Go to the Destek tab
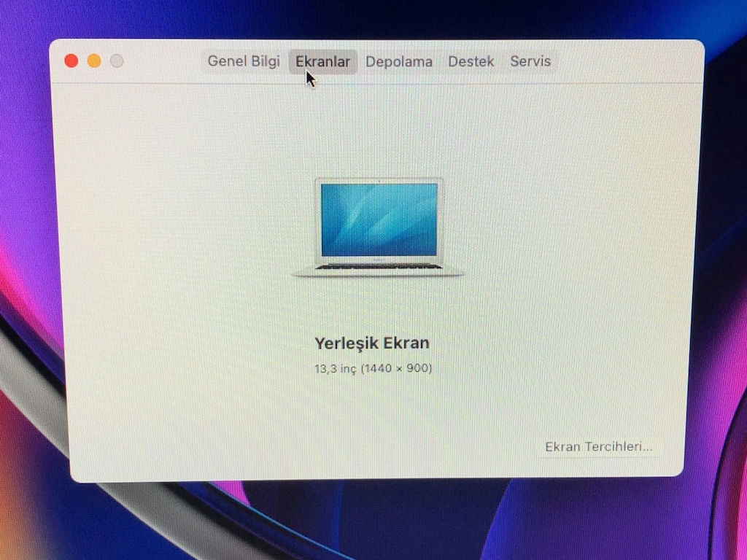Screen dimensions: 747x560 [x=471, y=61]
